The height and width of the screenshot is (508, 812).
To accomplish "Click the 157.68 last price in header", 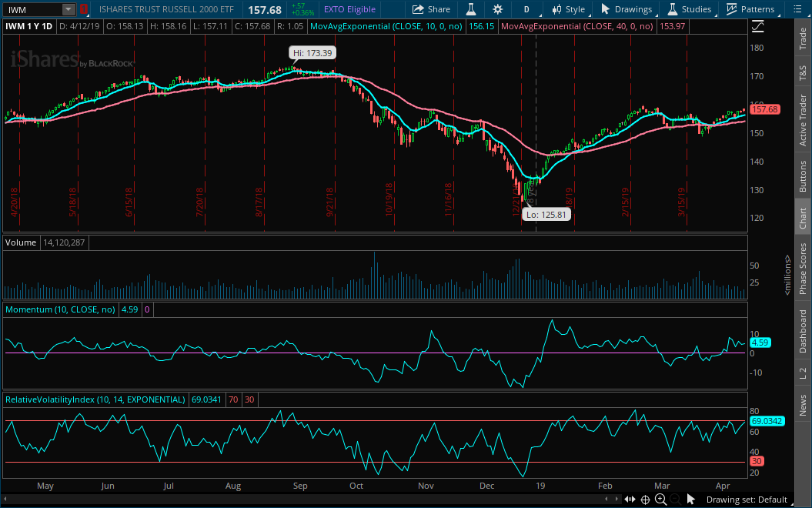I will click(x=265, y=10).
